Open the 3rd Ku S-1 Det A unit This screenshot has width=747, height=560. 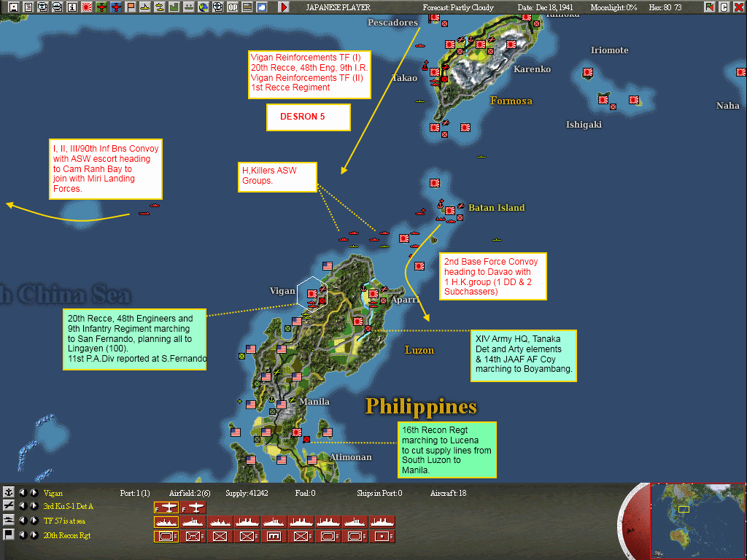pos(68,506)
